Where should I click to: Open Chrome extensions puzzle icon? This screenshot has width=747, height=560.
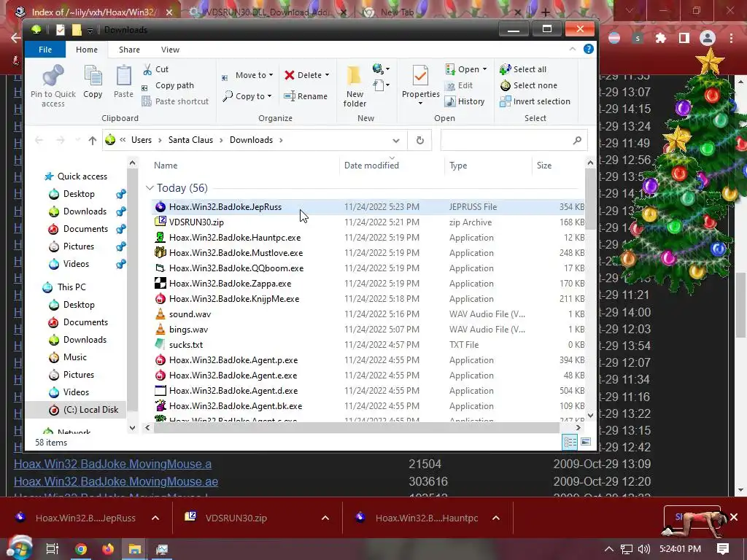pos(660,38)
